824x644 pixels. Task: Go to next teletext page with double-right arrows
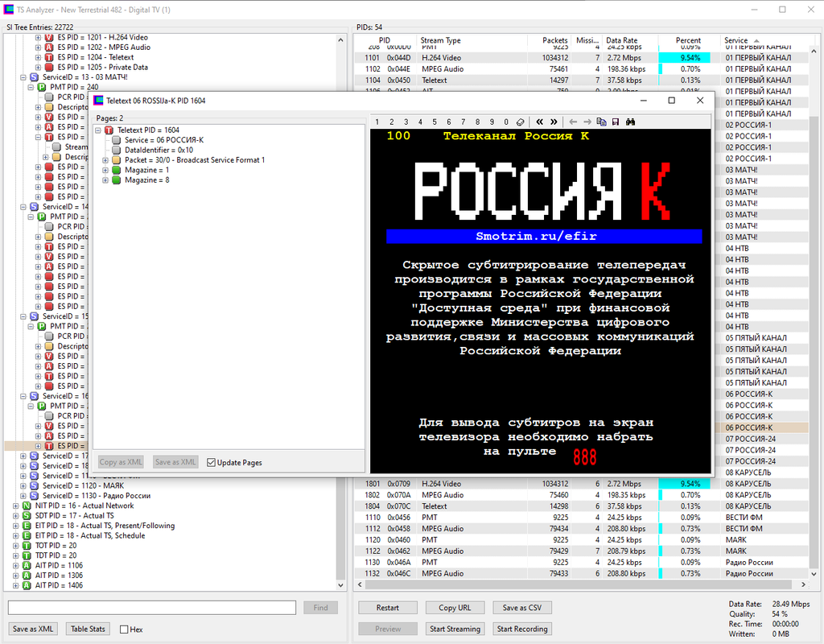coord(554,122)
